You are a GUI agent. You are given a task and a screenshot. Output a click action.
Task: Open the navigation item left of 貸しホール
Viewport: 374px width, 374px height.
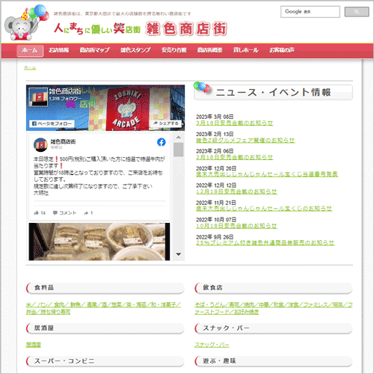click(x=210, y=50)
